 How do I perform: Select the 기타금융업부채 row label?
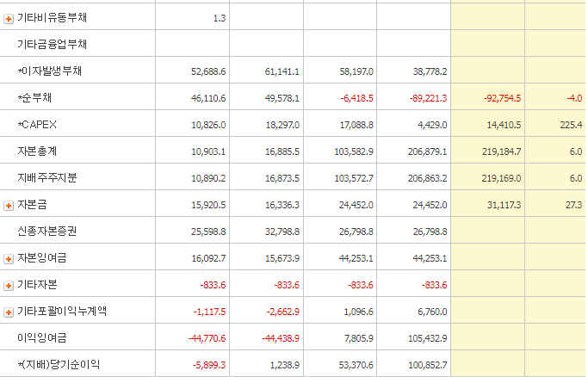(x=53, y=44)
